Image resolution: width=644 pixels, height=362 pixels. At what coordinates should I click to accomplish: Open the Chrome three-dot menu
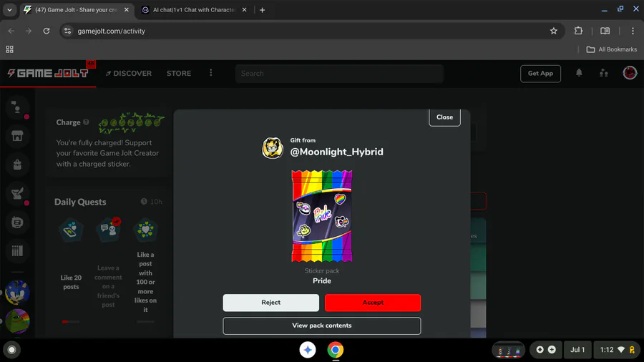[x=633, y=31]
